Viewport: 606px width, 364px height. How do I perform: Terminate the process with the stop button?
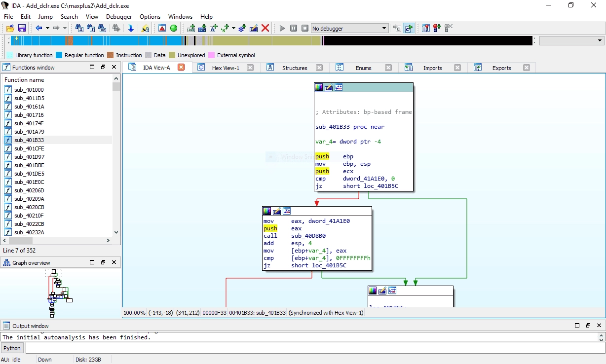click(305, 28)
